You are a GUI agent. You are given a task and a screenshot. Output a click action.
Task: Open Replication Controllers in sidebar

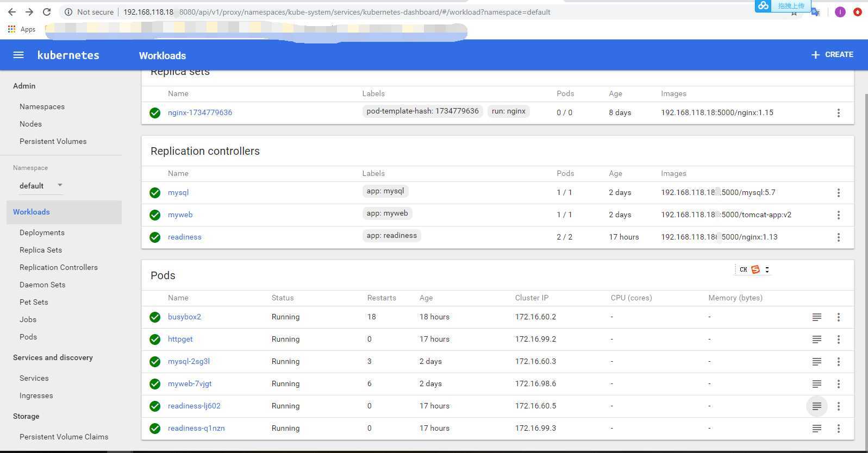(x=59, y=267)
